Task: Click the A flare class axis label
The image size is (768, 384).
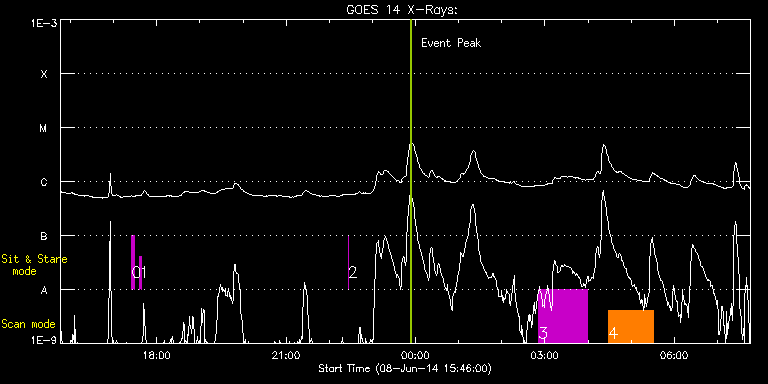Action: (44, 290)
